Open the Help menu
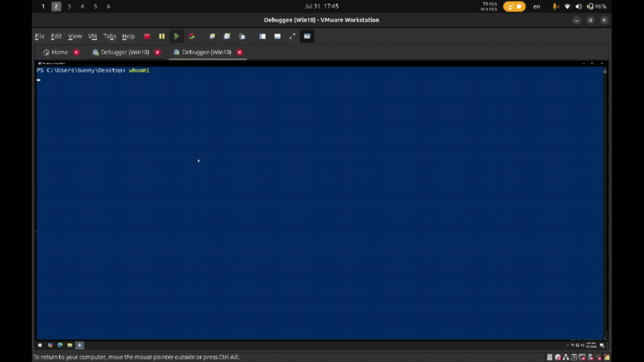The image size is (644, 362). click(x=129, y=36)
